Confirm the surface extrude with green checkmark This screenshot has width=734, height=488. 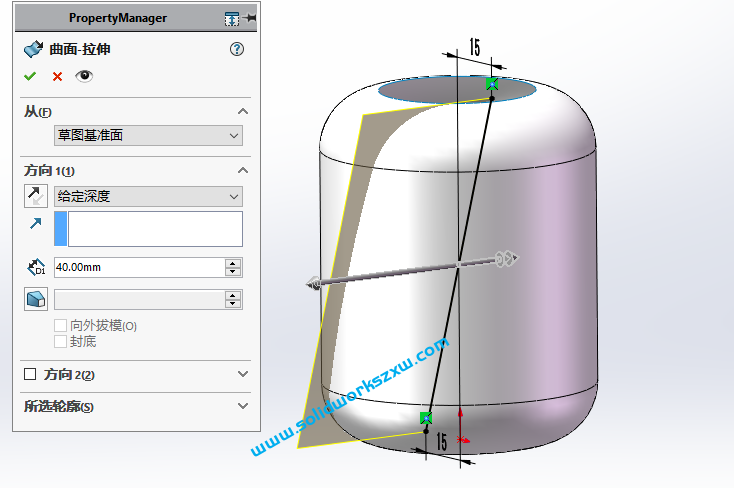pos(30,76)
